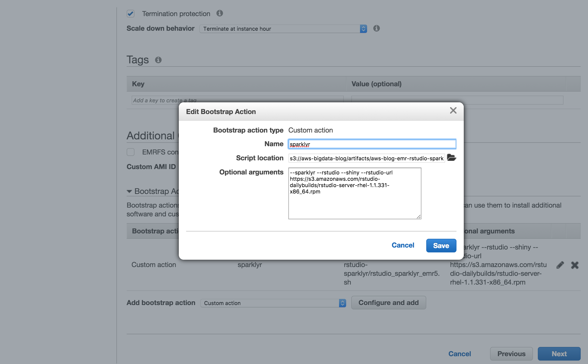
Task: View info about the Tags section
Action: click(x=158, y=60)
